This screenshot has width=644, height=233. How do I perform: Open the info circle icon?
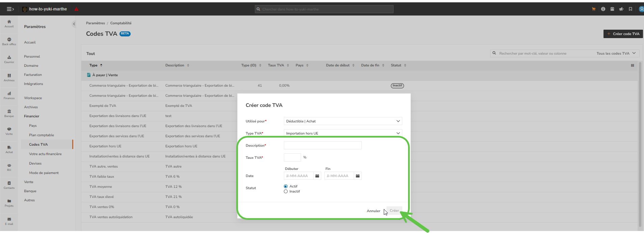coord(603,9)
